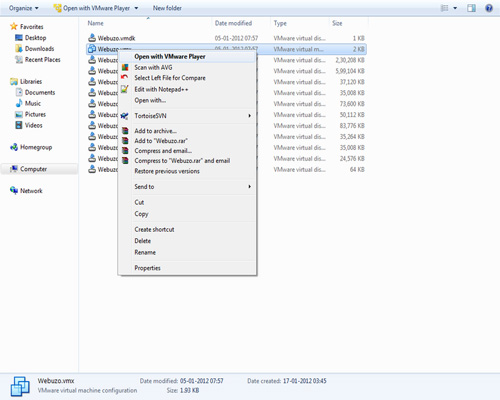This screenshot has height=400, width=500.
Task: Open Properties from context menu
Action: click(x=147, y=268)
